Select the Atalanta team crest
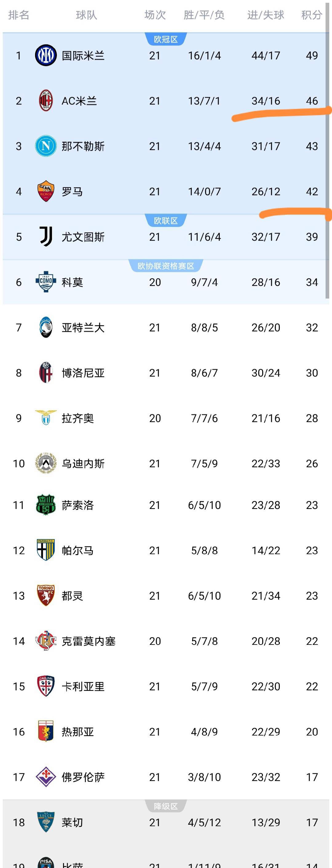332x868 pixels. (46, 327)
